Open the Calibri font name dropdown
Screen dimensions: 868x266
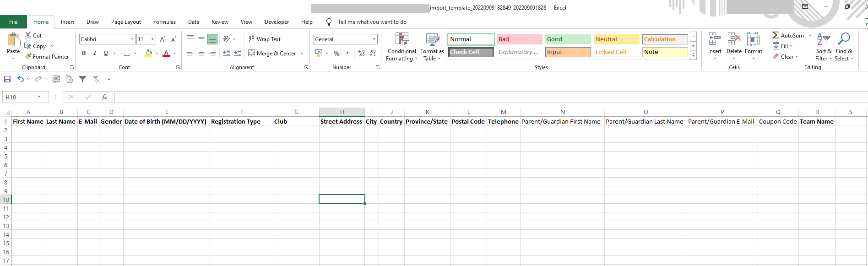132,39
